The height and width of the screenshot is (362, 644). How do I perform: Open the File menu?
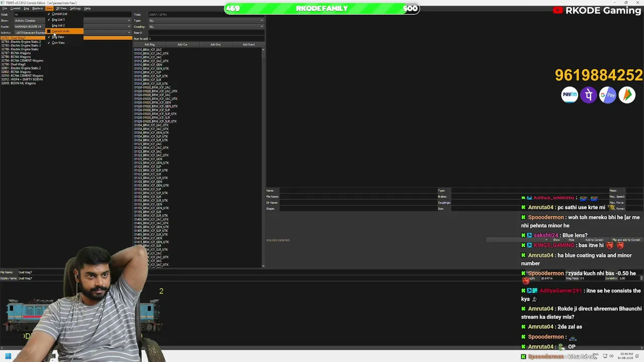[x=5, y=9]
